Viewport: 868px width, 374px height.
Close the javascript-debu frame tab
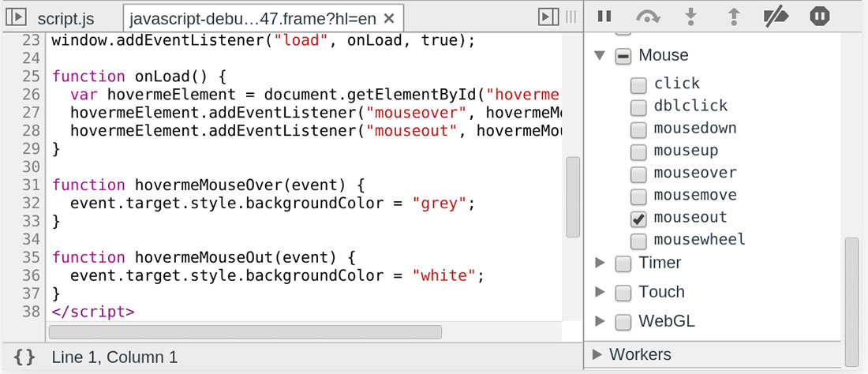(389, 17)
